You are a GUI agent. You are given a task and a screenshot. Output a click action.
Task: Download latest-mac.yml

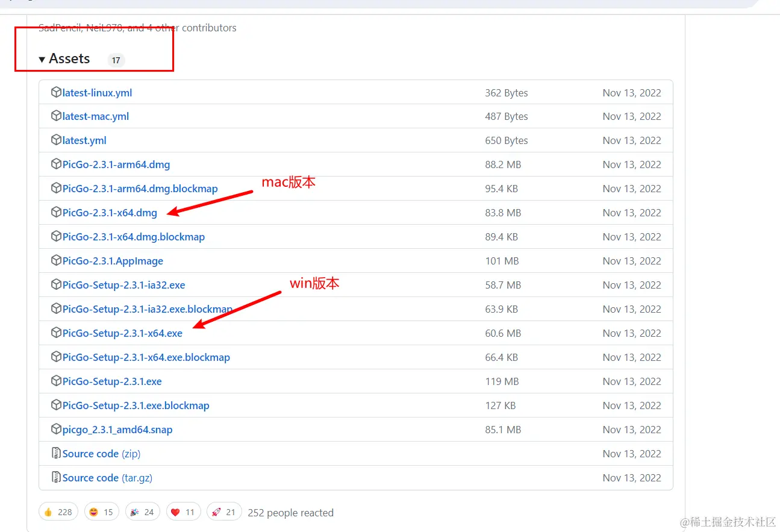coord(96,117)
